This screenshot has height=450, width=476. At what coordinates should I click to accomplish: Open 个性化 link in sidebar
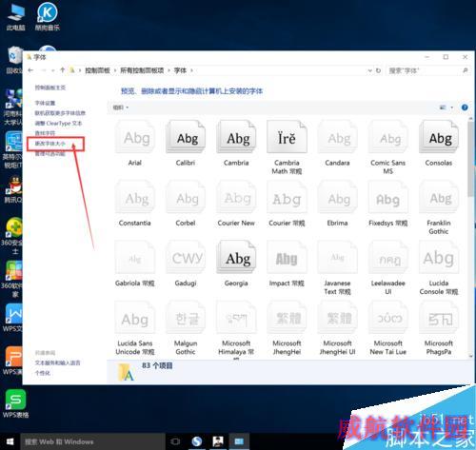tap(43, 373)
